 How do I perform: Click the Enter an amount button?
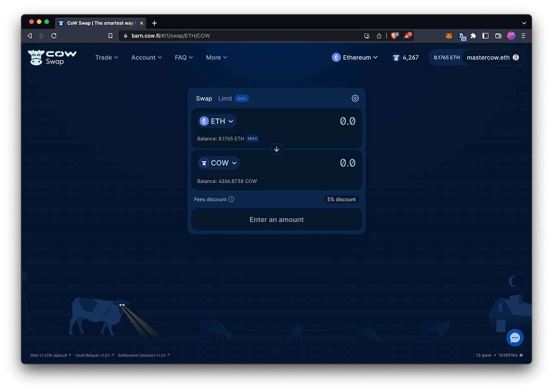(276, 219)
